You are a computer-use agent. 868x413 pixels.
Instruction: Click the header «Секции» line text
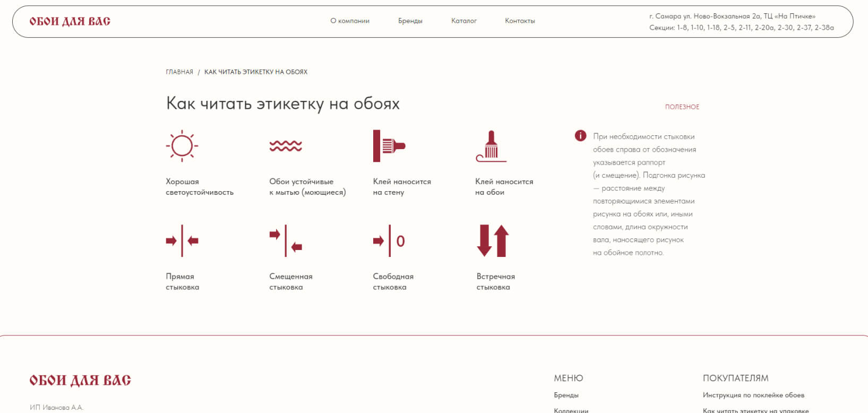(741, 28)
